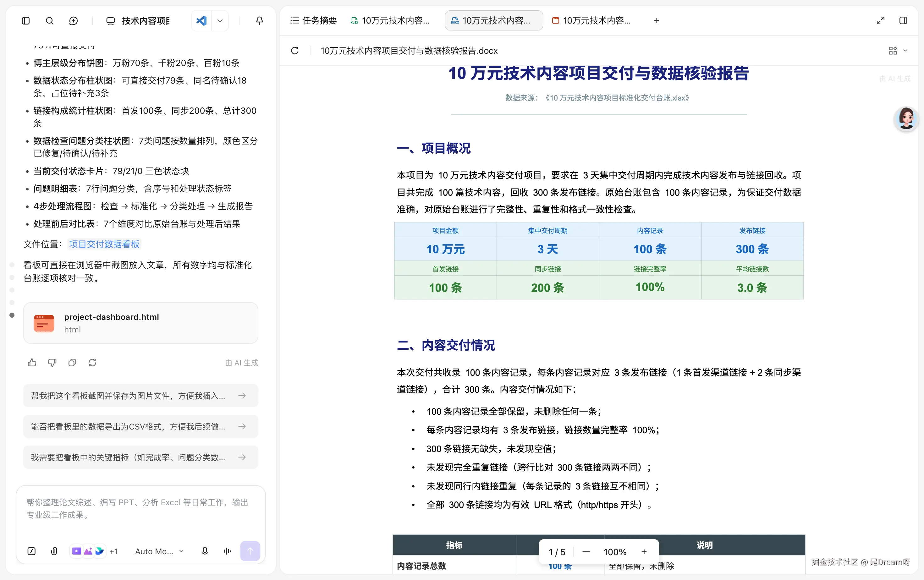Toggle the right side panel icon
Screen dimensions: 924x580
click(x=903, y=21)
